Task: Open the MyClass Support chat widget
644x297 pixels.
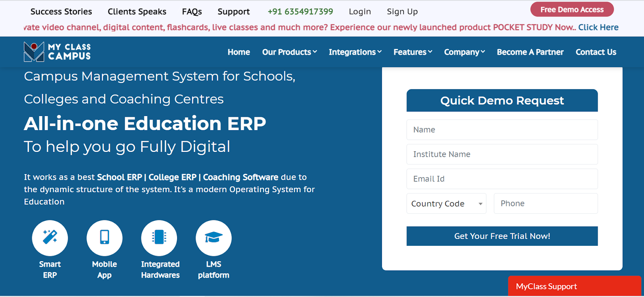Action: tap(574, 286)
